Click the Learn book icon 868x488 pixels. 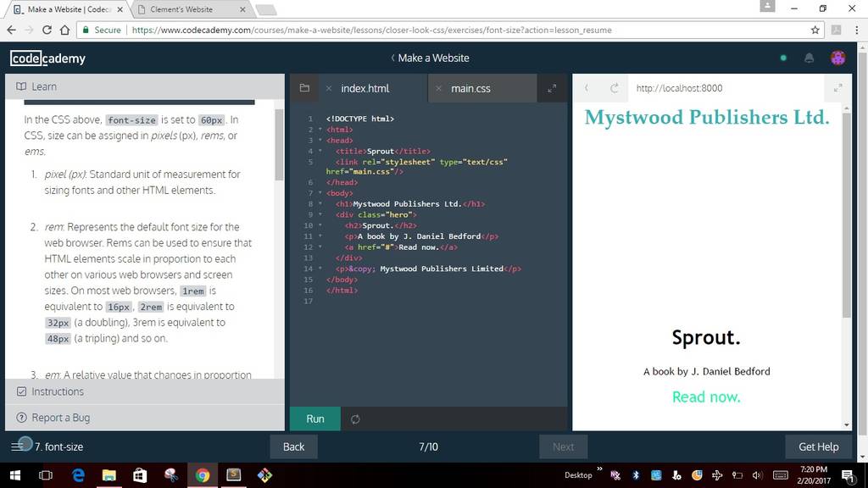[21, 86]
